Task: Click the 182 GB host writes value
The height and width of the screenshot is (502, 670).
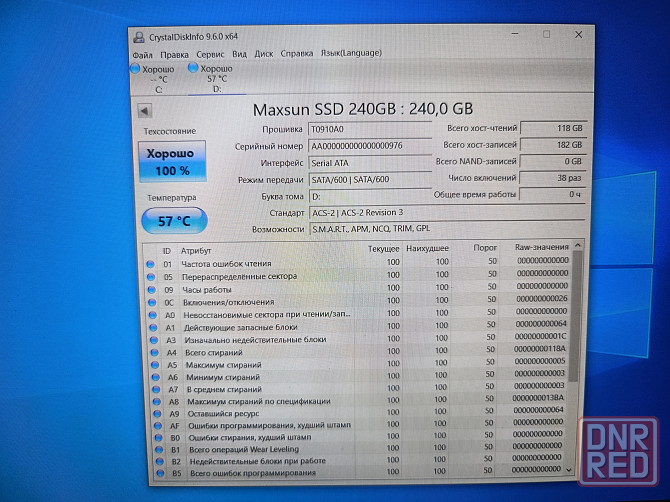Action: (x=553, y=145)
